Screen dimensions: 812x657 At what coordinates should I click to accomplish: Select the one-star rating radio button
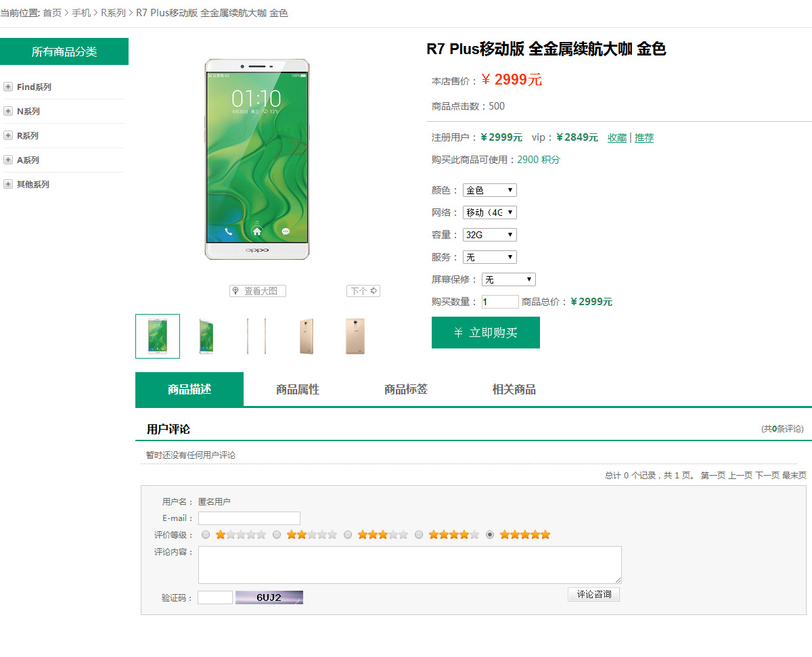tap(206, 535)
